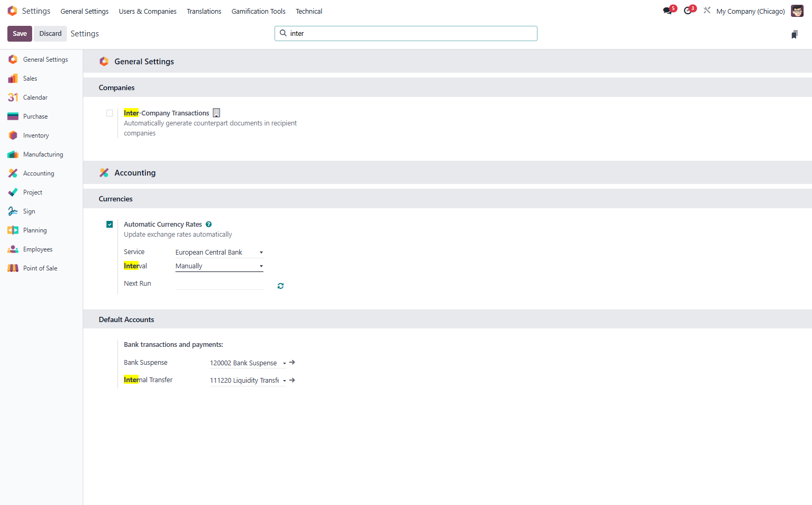This screenshot has height=505, width=812.
Task: Click the refresh currency rates icon
Action: click(280, 286)
